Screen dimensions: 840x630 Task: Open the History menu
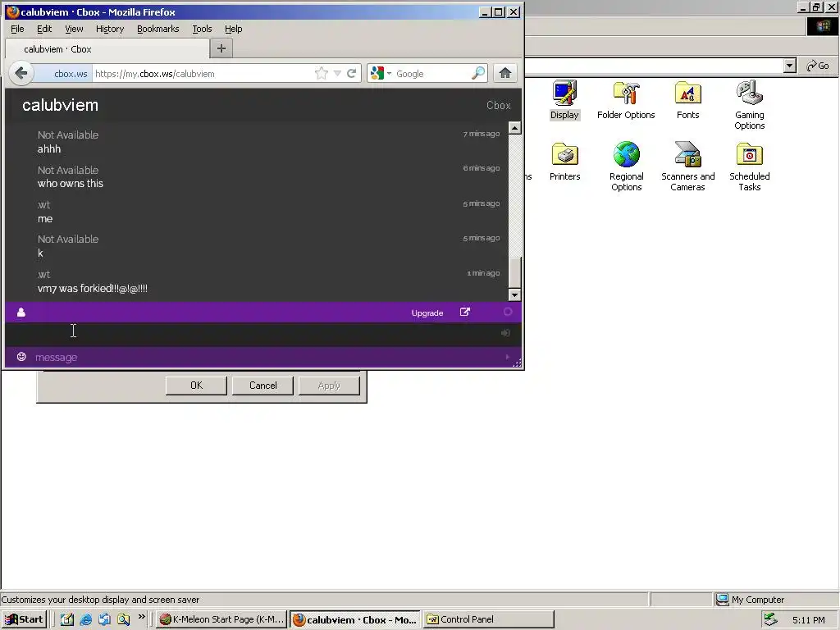click(x=110, y=29)
